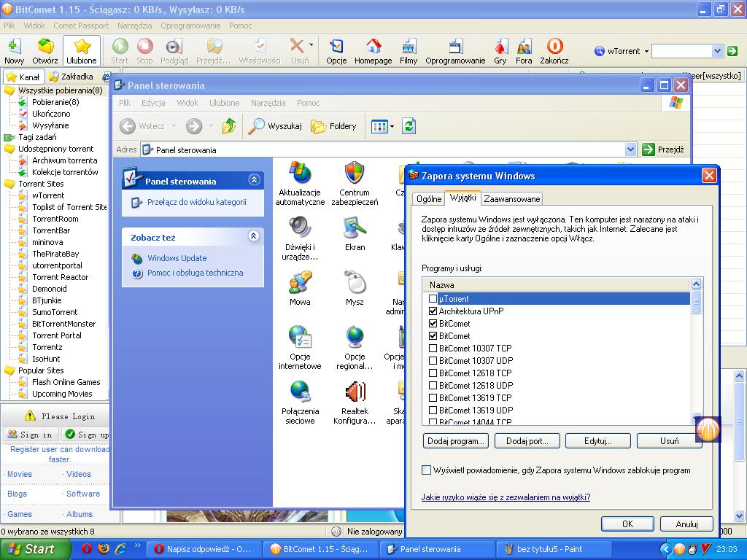The image size is (747, 560).
Task: Open Edycja menu in Panel sterowania
Action: (x=153, y=102)
